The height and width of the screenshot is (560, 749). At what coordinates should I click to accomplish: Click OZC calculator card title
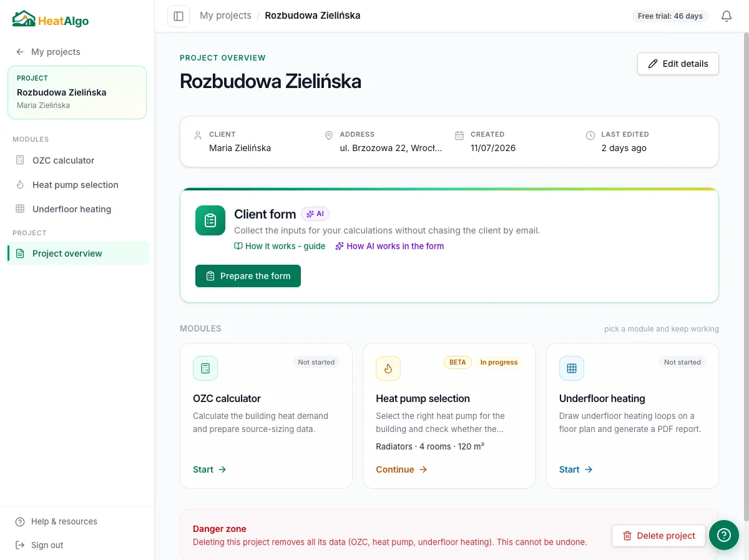pos(227,398)
